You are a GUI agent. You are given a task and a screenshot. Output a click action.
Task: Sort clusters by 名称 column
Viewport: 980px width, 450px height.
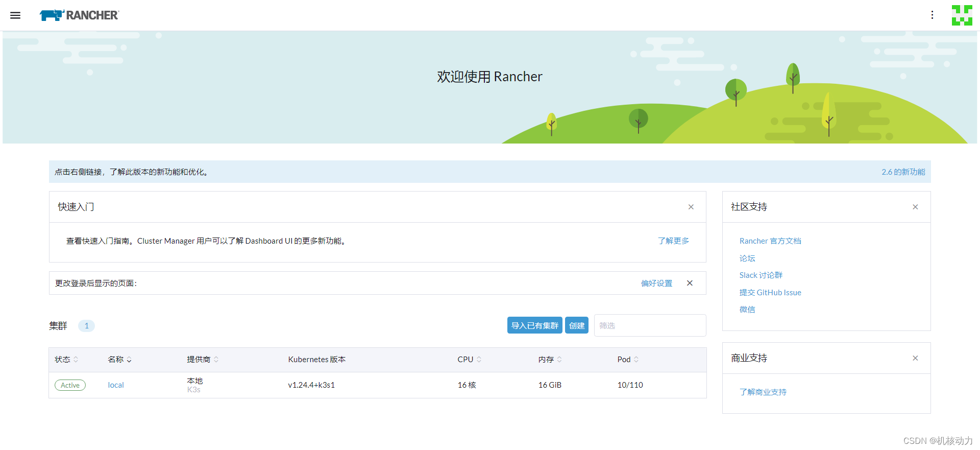pyautogui.click(x=119, y=360)
